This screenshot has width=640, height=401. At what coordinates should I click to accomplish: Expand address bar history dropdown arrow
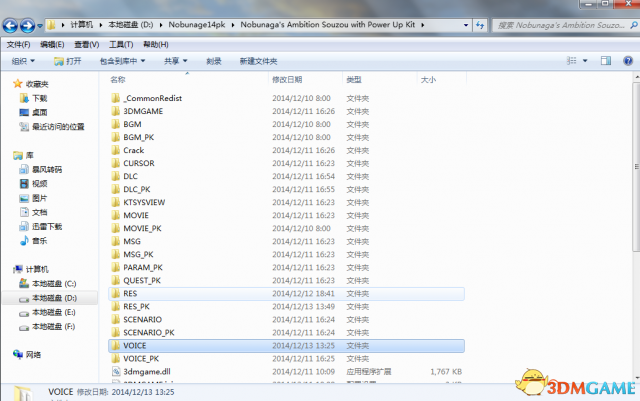(x=466, y=25)
